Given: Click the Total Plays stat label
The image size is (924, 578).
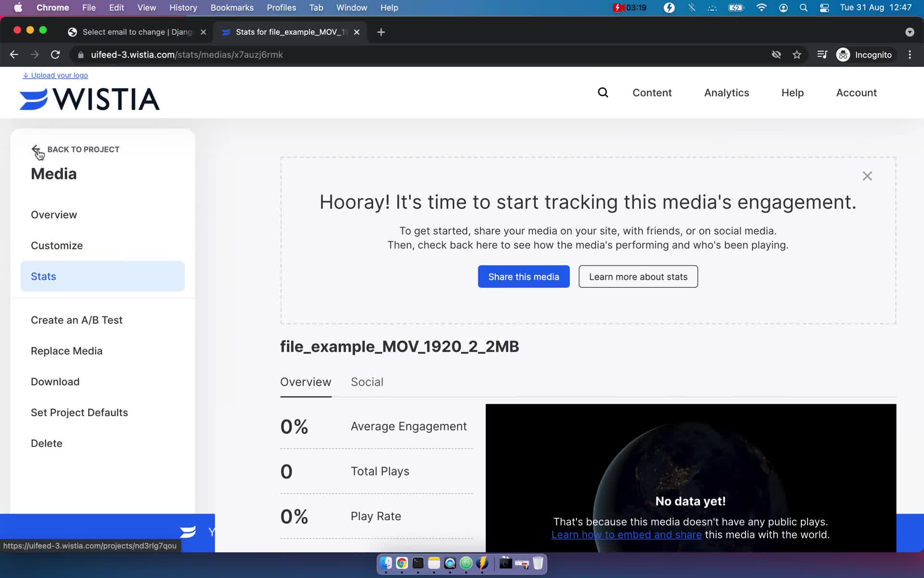Looking at the screenshot, I should coord(380,471).
